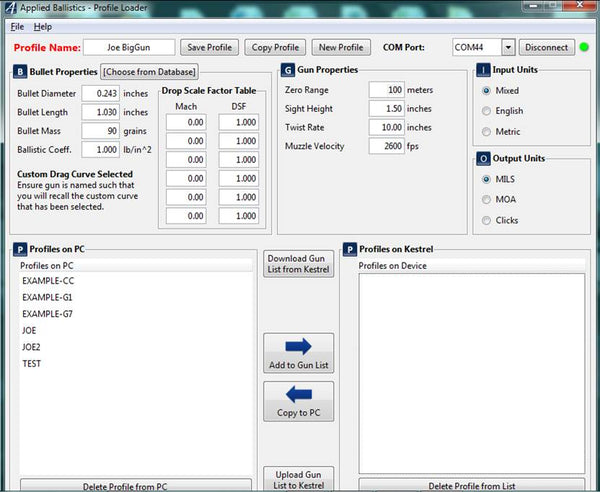This screenshot has width=600, height=492.
Task: Click the Input Units 'I' section icon
Action: (x=484, y=71)
